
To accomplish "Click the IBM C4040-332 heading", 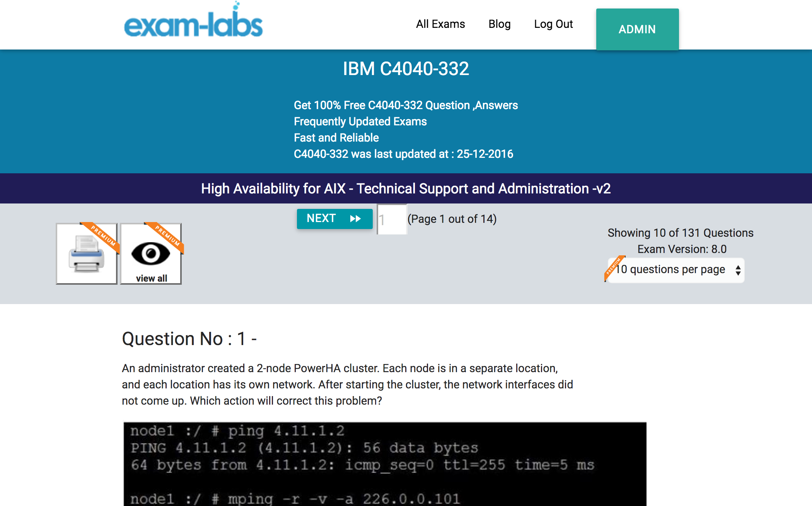I will tap(406, 69).
